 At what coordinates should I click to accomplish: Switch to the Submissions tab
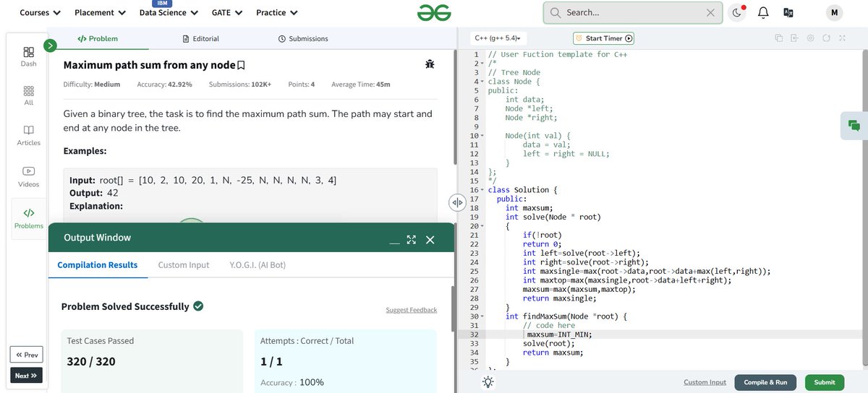click(303, 38)
